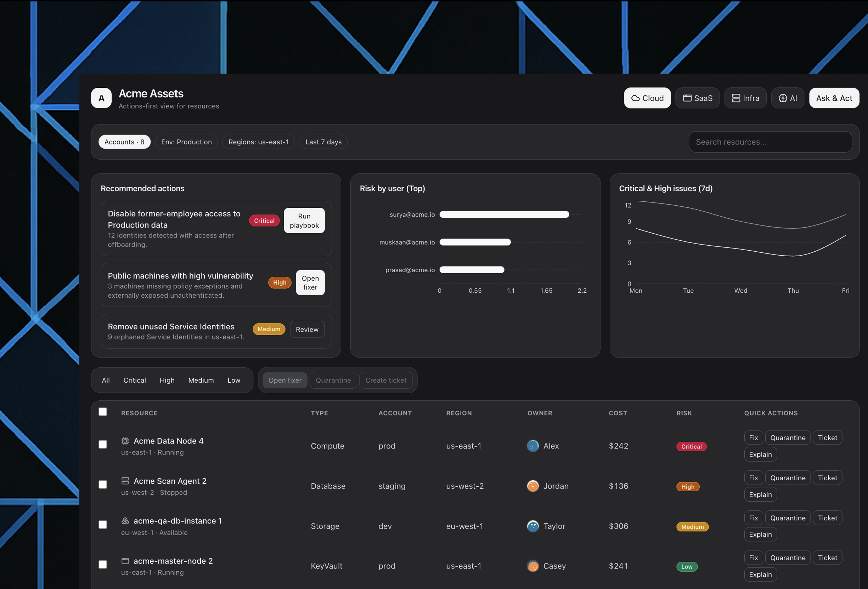Image resolution: width=868 pixels, height=589 pixels.
Task: Click Quarantine for Acme Scan Agent 2
Action: coord(787,478)
